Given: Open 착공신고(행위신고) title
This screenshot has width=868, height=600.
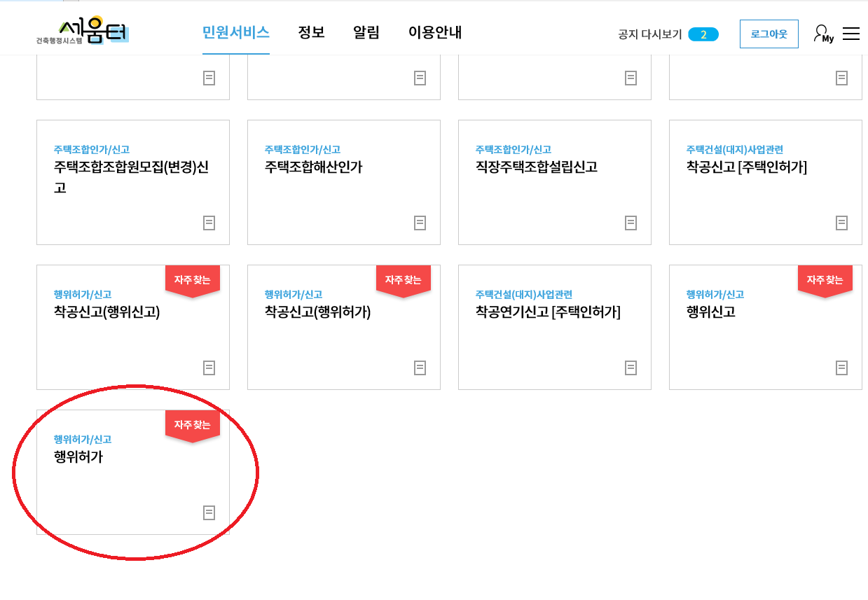Looking at the screenshot, I should (x=106, y=312).
